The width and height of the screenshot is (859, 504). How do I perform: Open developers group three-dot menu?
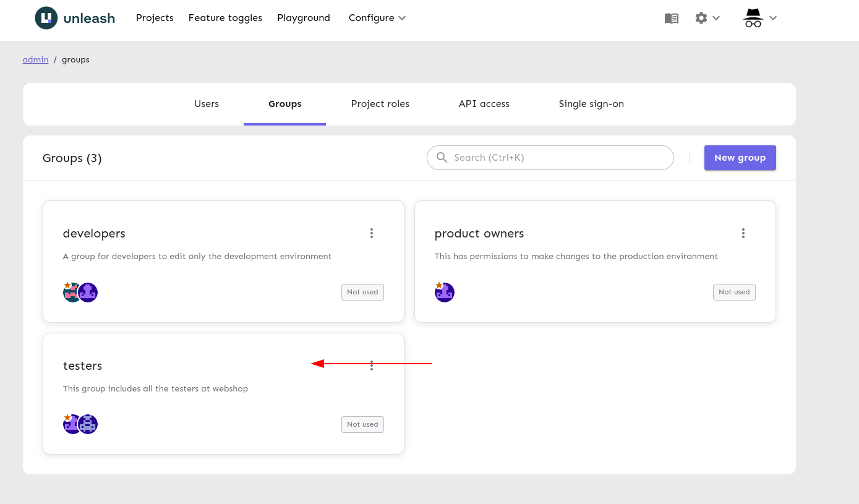click(372, 233)
